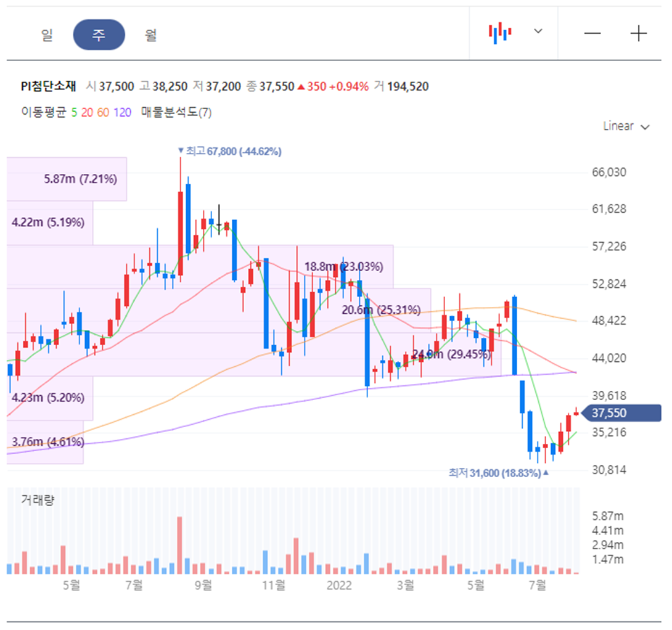Click the 매물분석도(7) indicator label
This screenshot has height=630, width=672.
176,112
